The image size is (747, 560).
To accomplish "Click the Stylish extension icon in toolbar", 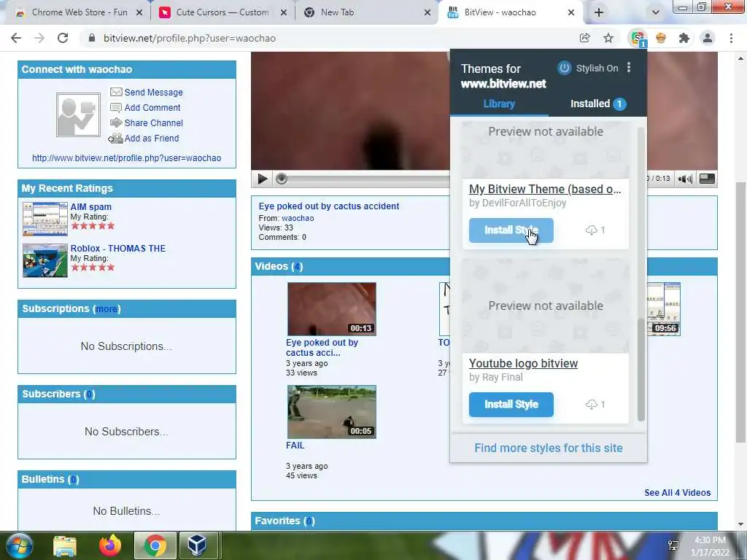I will point(638,38).
